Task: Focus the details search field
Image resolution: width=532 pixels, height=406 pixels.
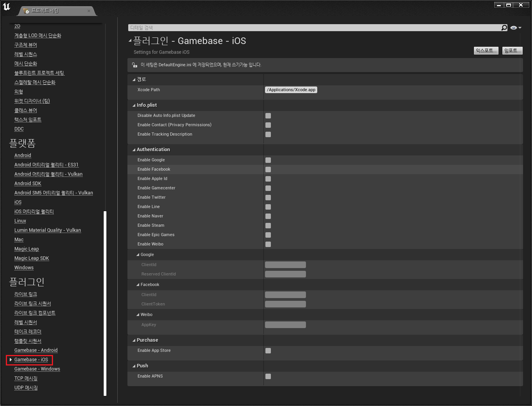Action: (314, 28)
